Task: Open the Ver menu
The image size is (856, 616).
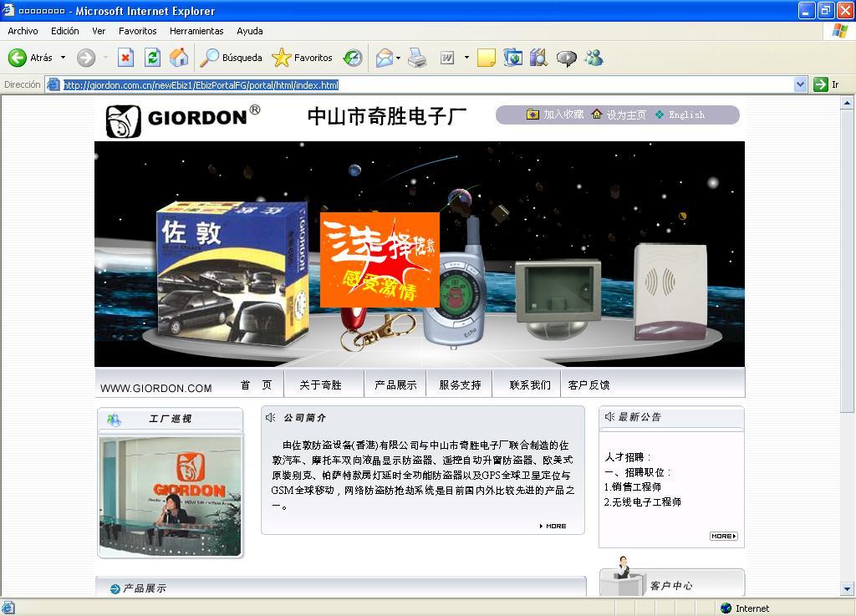Action: pos(99,31)
